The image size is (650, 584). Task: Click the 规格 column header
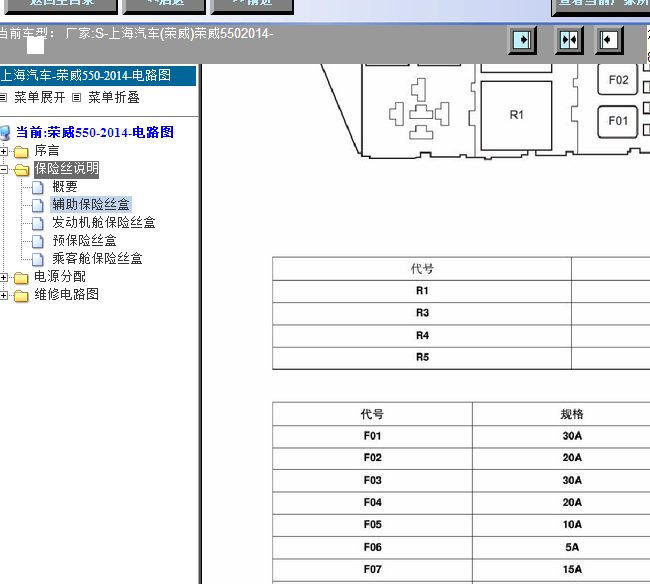(572, 414)
